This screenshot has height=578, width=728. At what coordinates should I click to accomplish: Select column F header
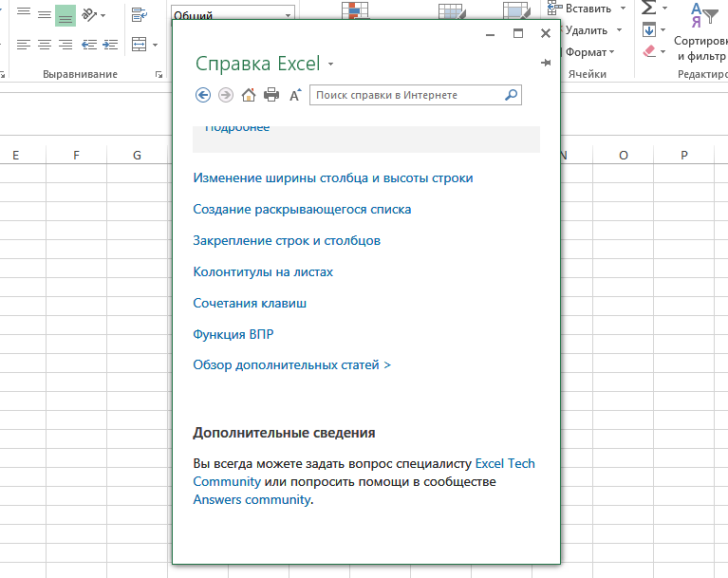pos(76,155)
